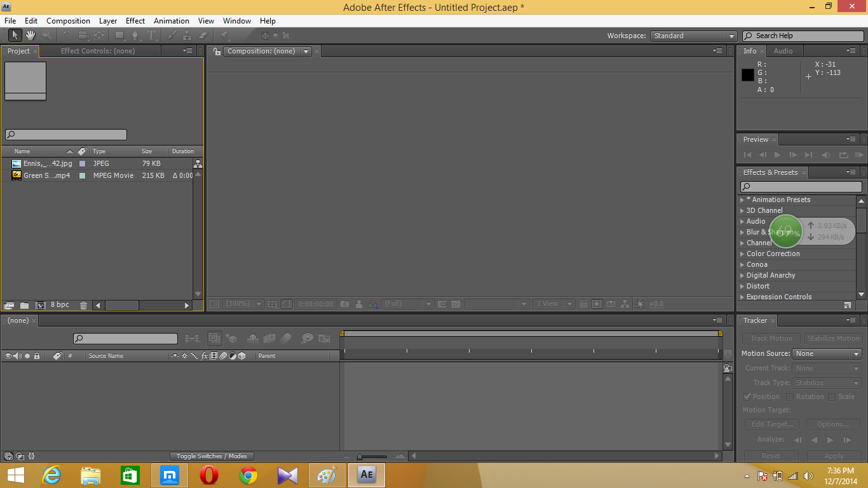Choose the Horizontal Type tool

[152, 35]
